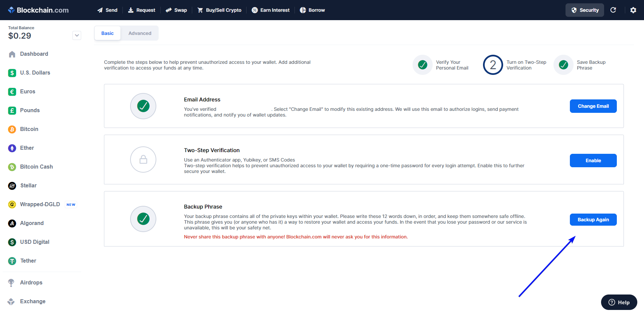Click the Tether icon in sidebar

click(12, 261)
